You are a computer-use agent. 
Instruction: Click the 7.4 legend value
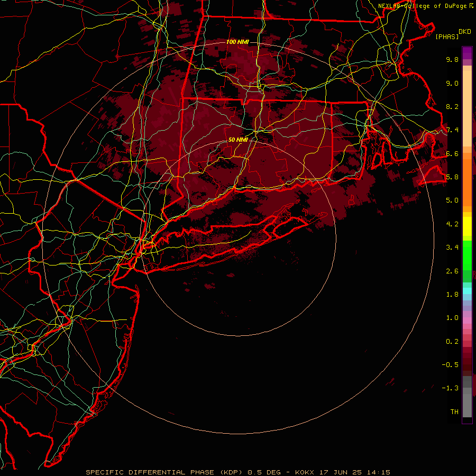pos(452,130)
